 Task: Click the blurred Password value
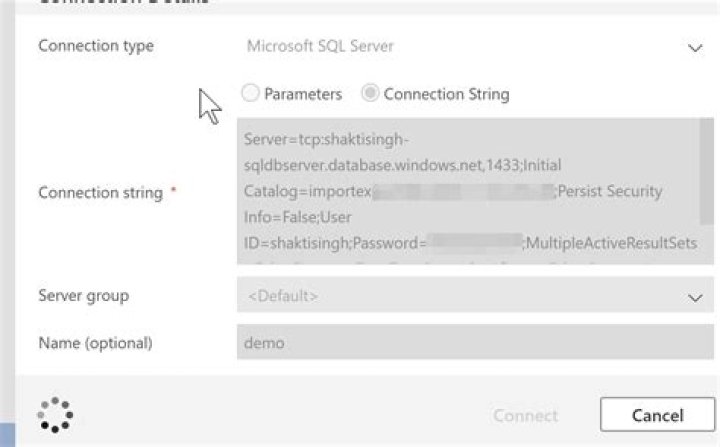tap(475, 242)
